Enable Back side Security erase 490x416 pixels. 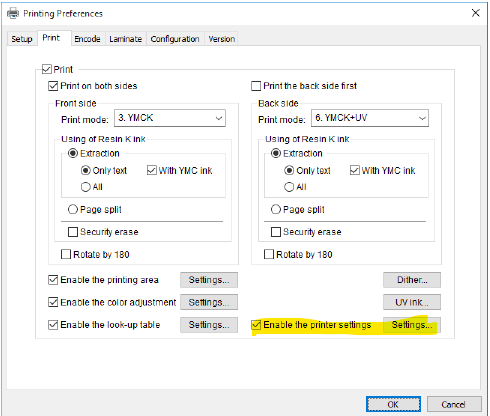pos(276,232)
